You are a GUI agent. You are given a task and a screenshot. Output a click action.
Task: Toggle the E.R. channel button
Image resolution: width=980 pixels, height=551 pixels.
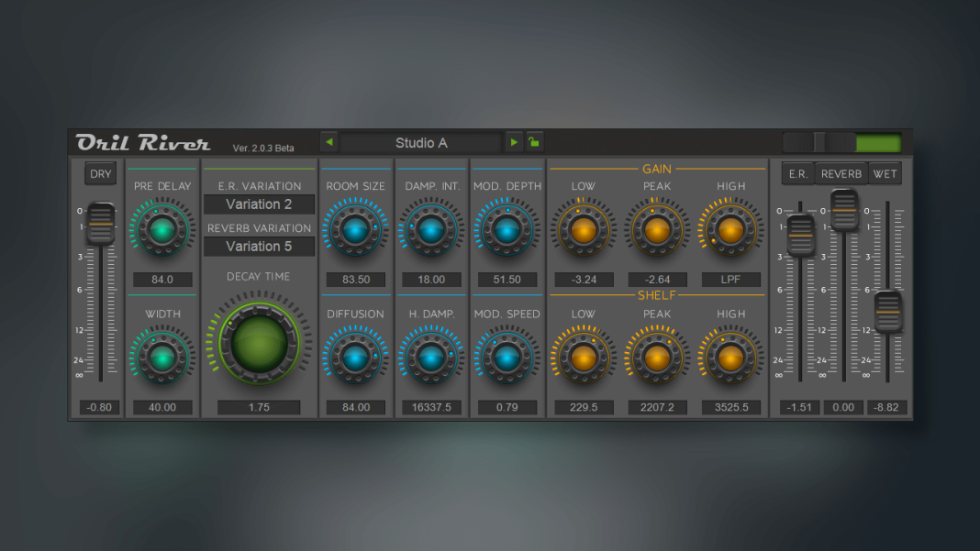(x=796, y=172)
